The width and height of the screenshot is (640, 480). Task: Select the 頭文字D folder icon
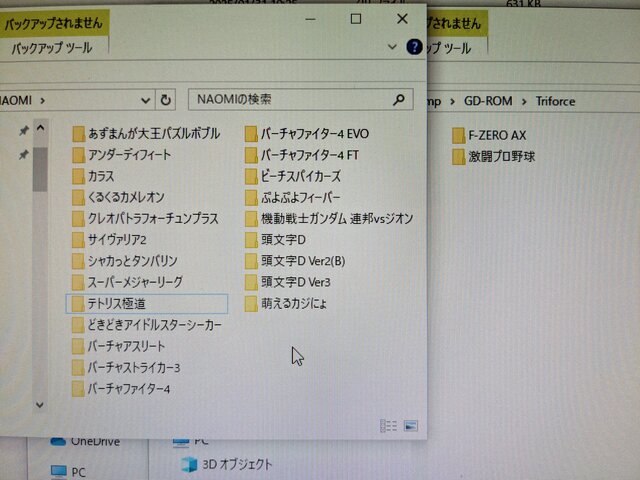coord(251,240)
